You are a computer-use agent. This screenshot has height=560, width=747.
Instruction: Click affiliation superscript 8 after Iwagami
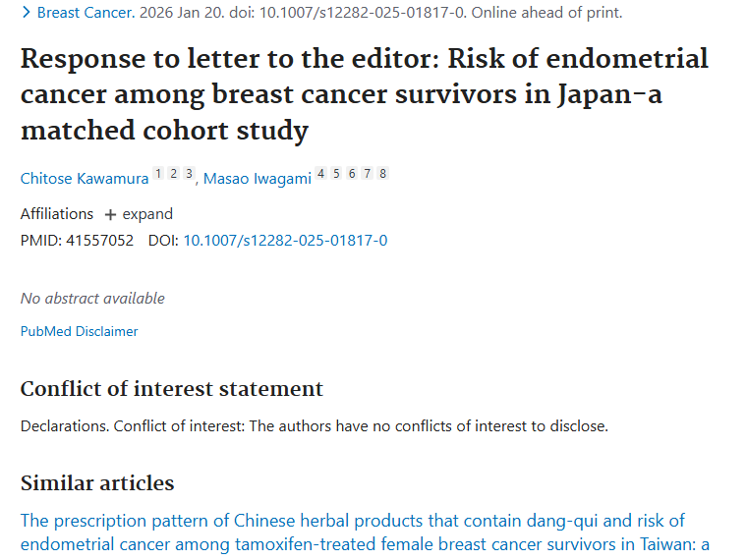tap(382, 174)
